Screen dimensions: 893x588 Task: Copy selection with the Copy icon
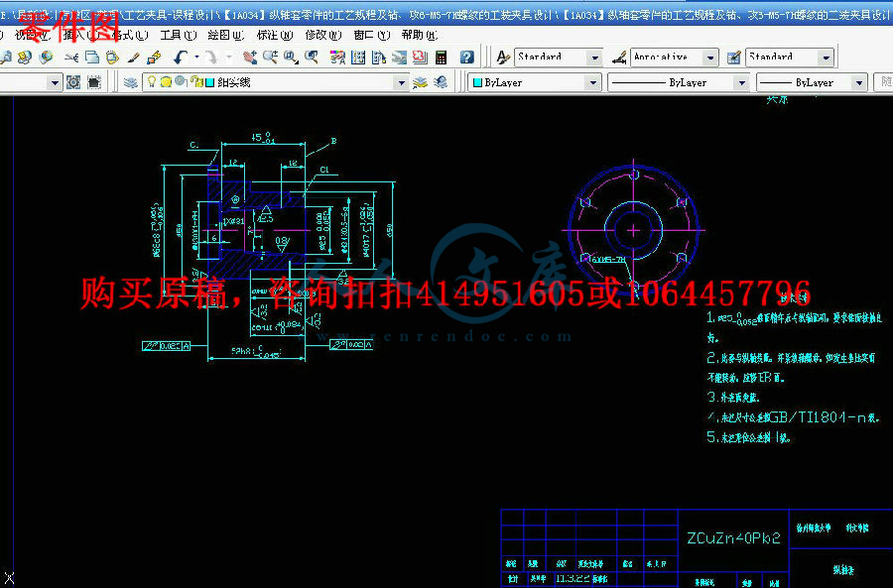tap(92, 57)
